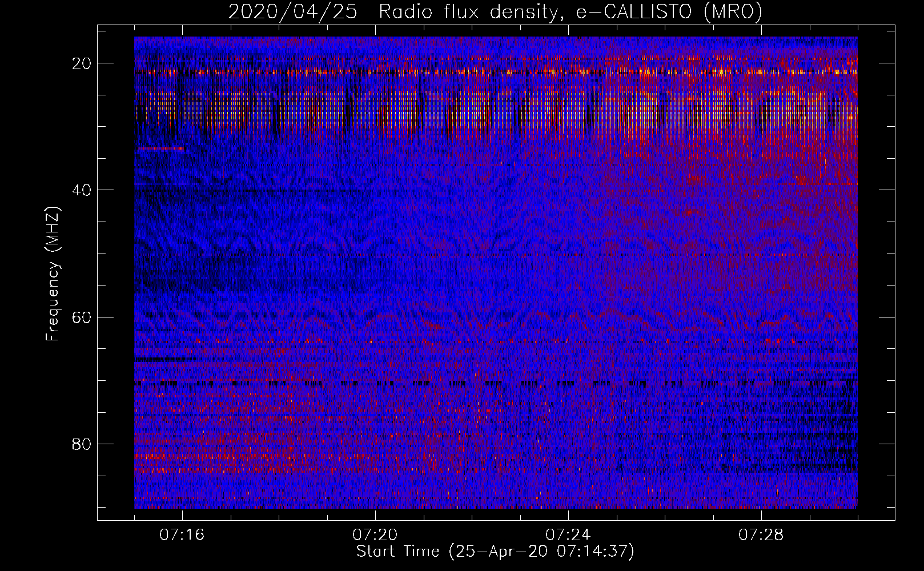Screen dimensions: 924x571
Task: Click the 07:28 time tick label
Action: click(x=761, y=535)
